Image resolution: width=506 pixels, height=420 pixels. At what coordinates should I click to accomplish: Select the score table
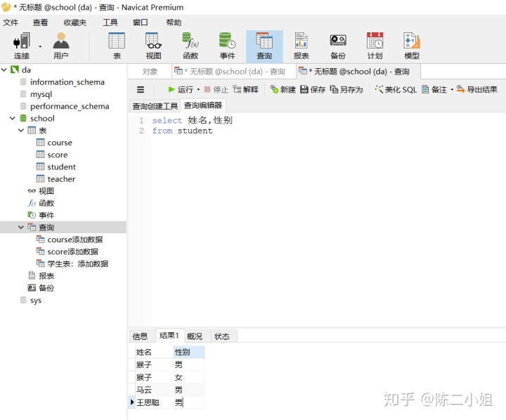tap(58, 155)
